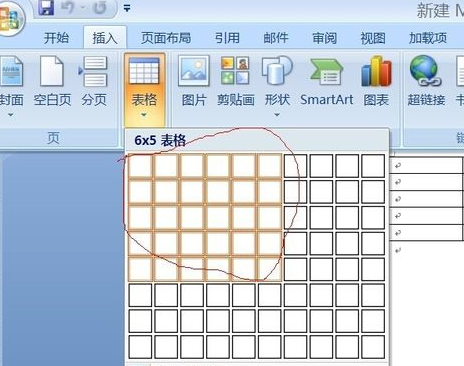The width and height of the screenshot is (464, 366).
Task: Insert a cover page with 封面
Action: point(11,80)
